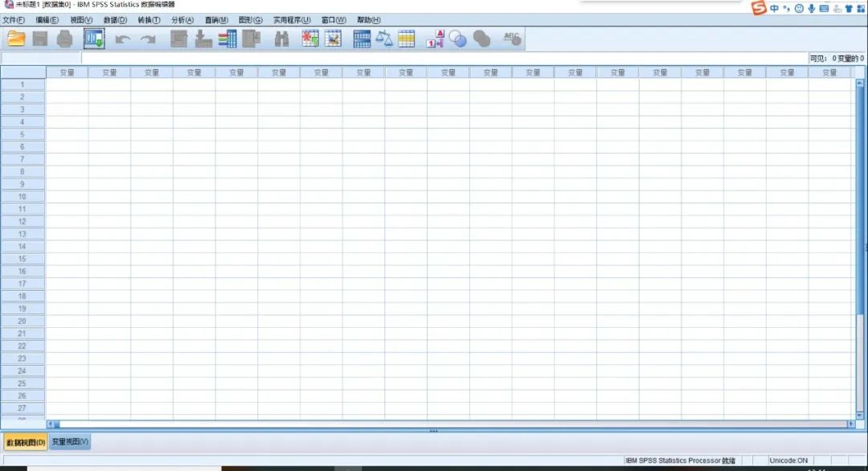Open the 实用程序(U) menu
Viewport: 868px width, 471px height.
tap(292, 20)
